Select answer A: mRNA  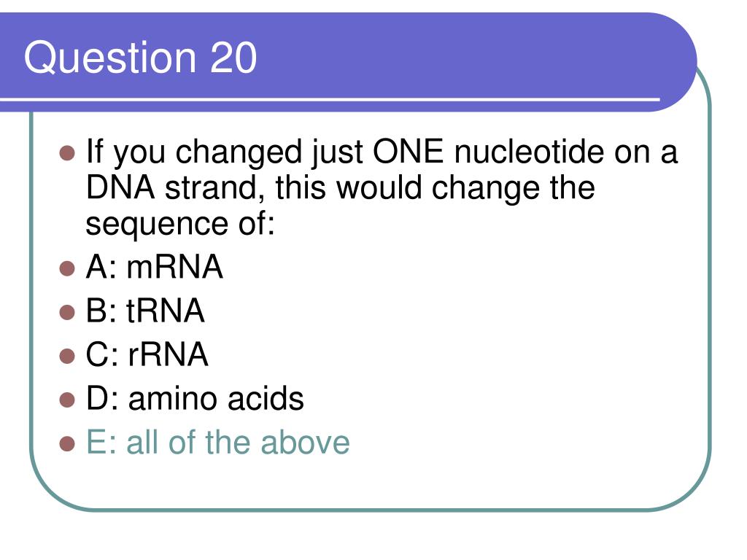click(x=155, y=267)
